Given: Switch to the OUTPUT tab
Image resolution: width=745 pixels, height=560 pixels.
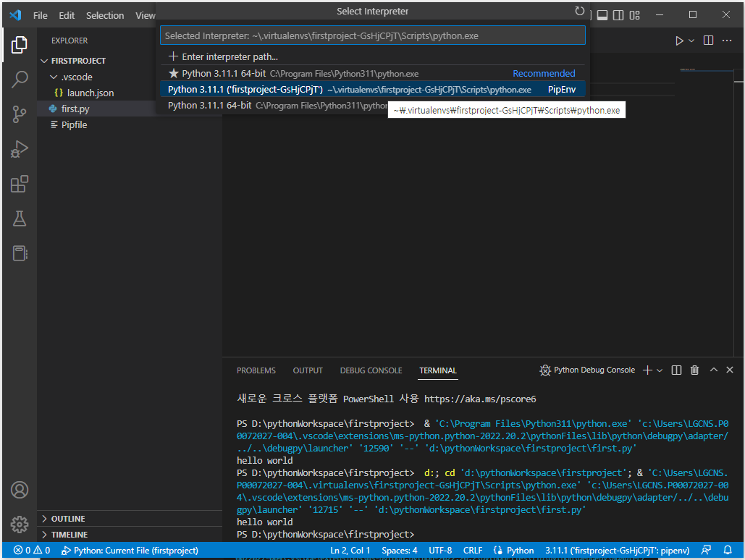Looking at the screenshot, I should [x=308, y=370].
